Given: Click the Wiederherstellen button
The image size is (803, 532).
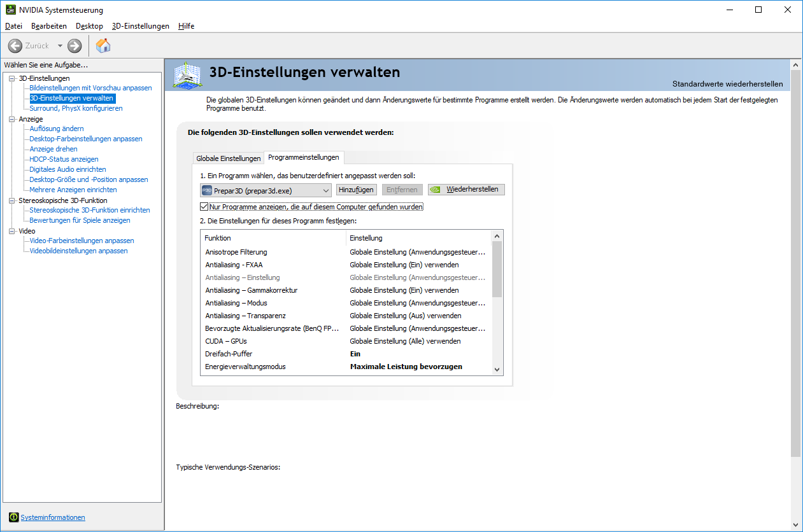Looking at the screenshot, I should point(466,190).
